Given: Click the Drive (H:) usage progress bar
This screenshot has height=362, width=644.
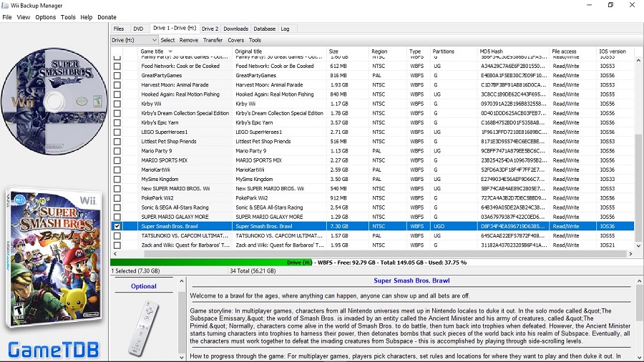Looking at the screenshot, I should pos(376,263).
